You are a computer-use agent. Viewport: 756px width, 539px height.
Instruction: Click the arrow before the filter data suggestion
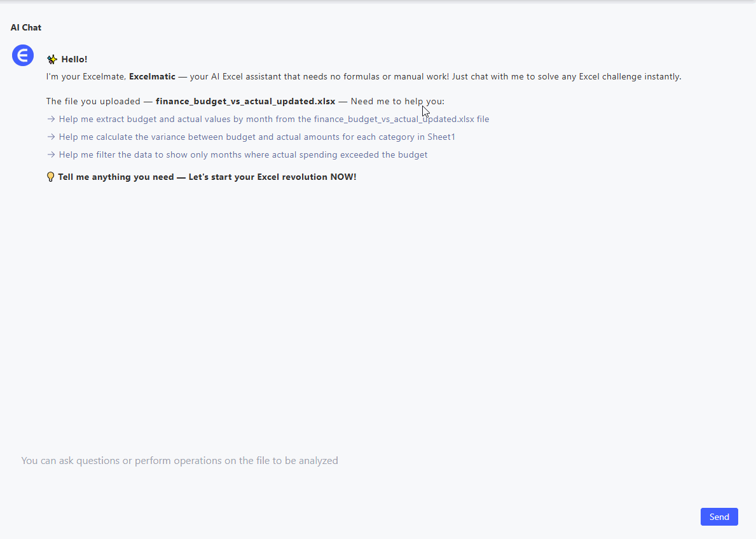click(51, 154)
